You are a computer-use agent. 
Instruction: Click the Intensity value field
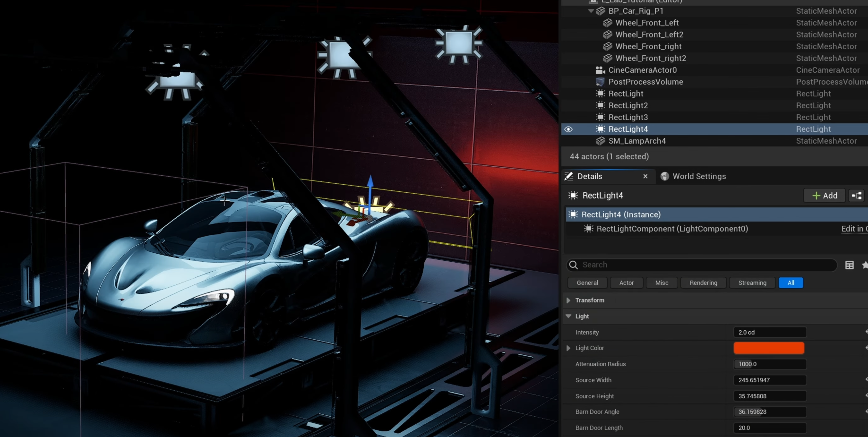(769, 333)
